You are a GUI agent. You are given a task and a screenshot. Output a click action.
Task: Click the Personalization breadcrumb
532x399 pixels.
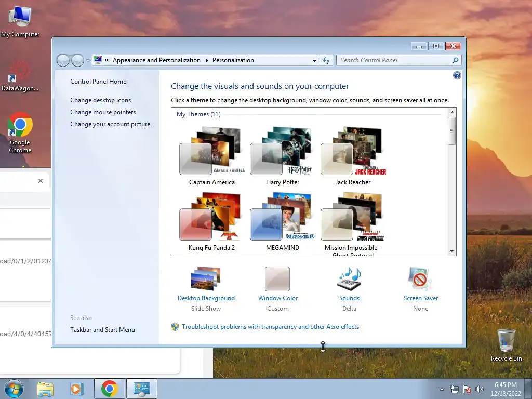pos(233,60)
